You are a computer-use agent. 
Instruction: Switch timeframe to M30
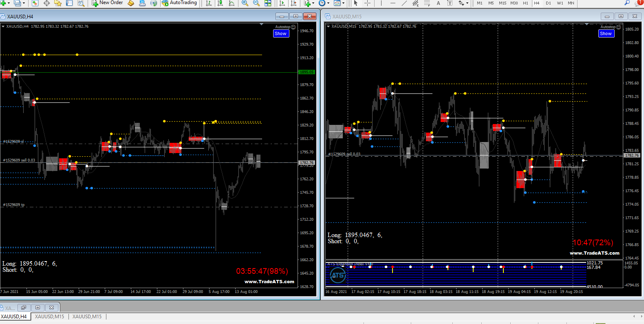click(x=514, y=3)
